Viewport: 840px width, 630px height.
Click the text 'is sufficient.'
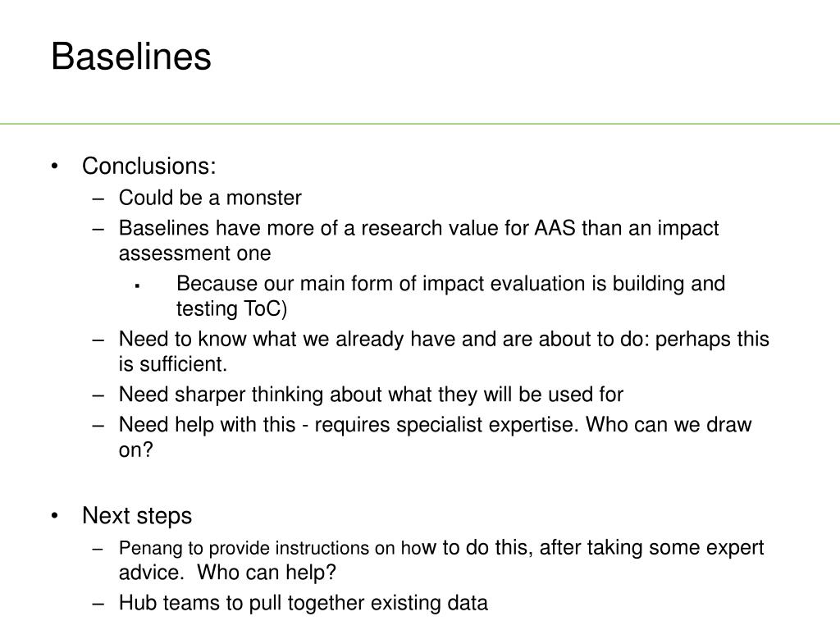click(x=173, y=364)
